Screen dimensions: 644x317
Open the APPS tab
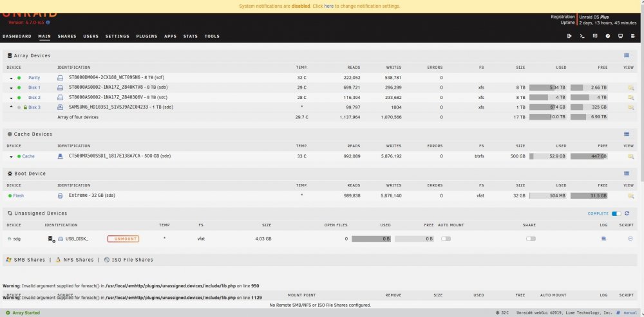coord(171,36)
